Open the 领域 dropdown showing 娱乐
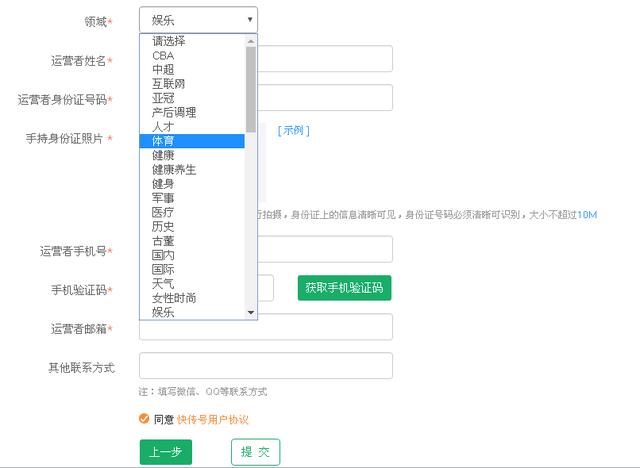Screen dimensions: 640x468 [x=198, y=20]
